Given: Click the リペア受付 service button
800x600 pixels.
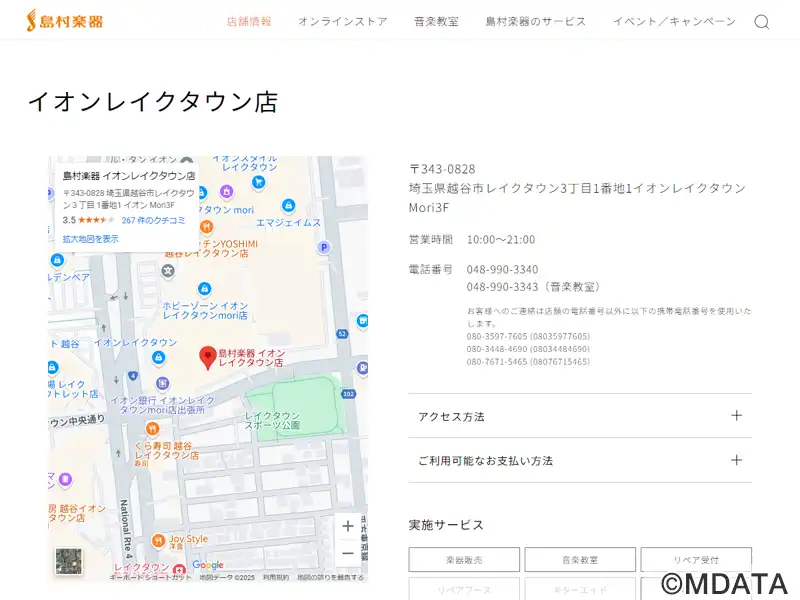Looking at the screenshot, I should (696, 560).
